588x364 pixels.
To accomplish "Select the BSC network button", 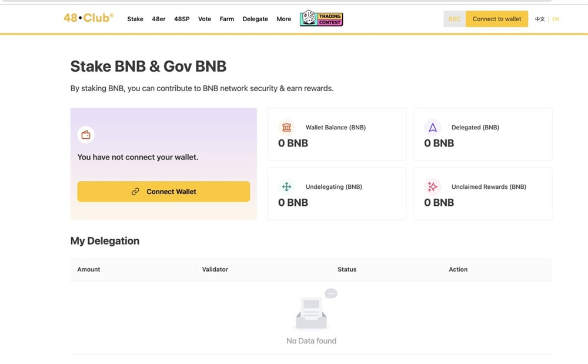I will tap(455, 19).
